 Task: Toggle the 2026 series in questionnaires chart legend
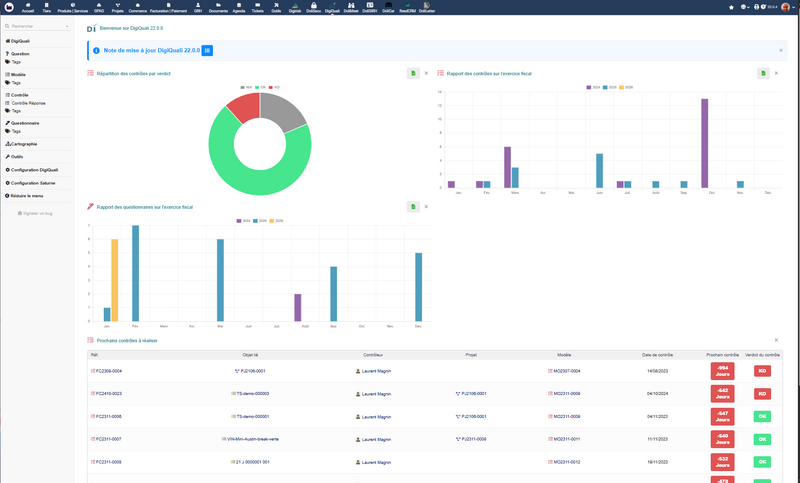tap(276, 221)
